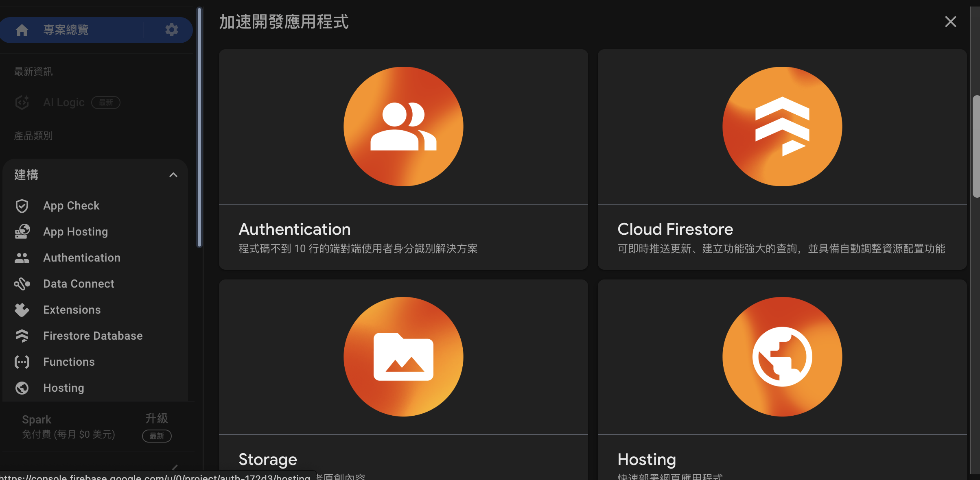Click the Spark plan label
Image resolution: width=980 pixels, height=480 pixels.
[x=37, y=419]
